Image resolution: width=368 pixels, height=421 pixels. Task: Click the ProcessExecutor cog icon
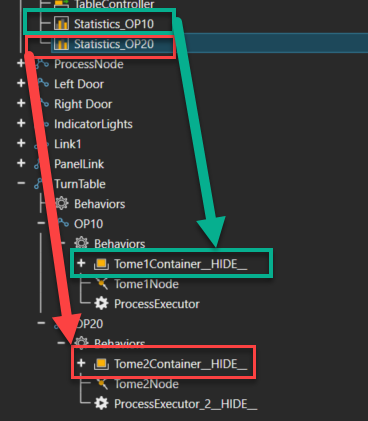click(x=101, y=304)
